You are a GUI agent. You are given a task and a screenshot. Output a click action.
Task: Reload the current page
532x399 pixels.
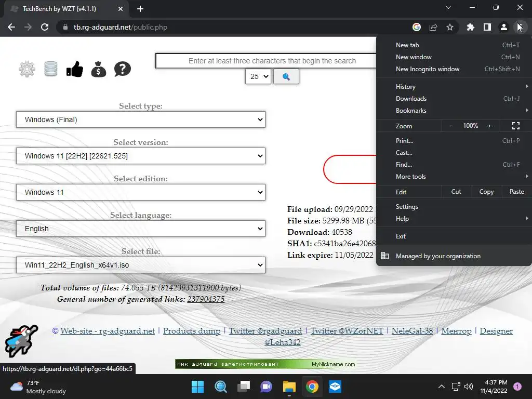45,27
